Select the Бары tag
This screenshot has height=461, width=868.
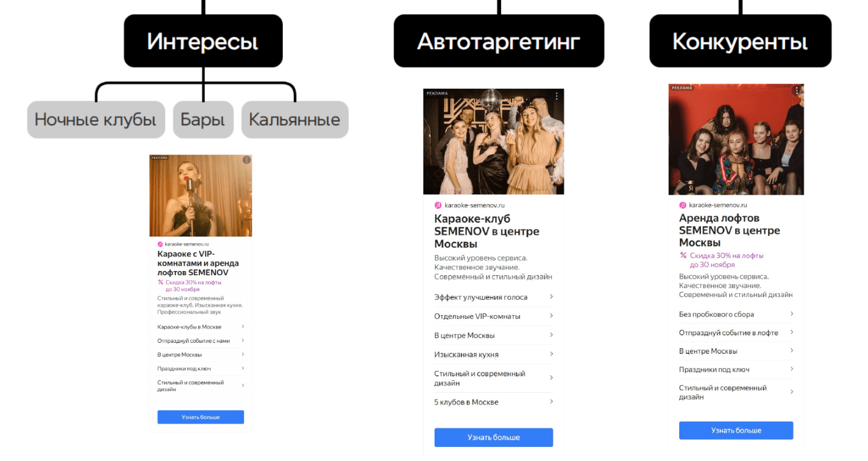(x=203, y=119)
